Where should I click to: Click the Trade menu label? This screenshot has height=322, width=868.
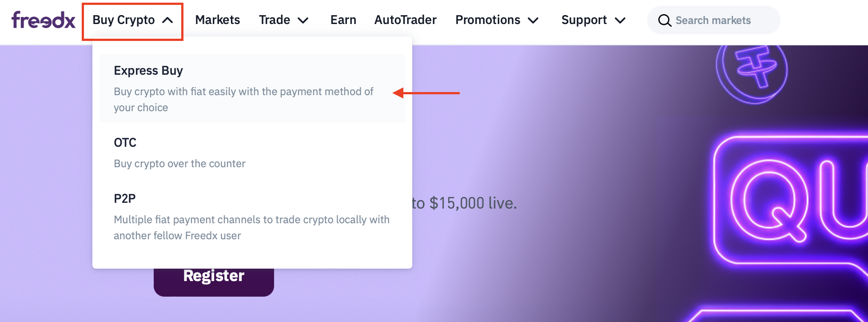click(274, 20)
